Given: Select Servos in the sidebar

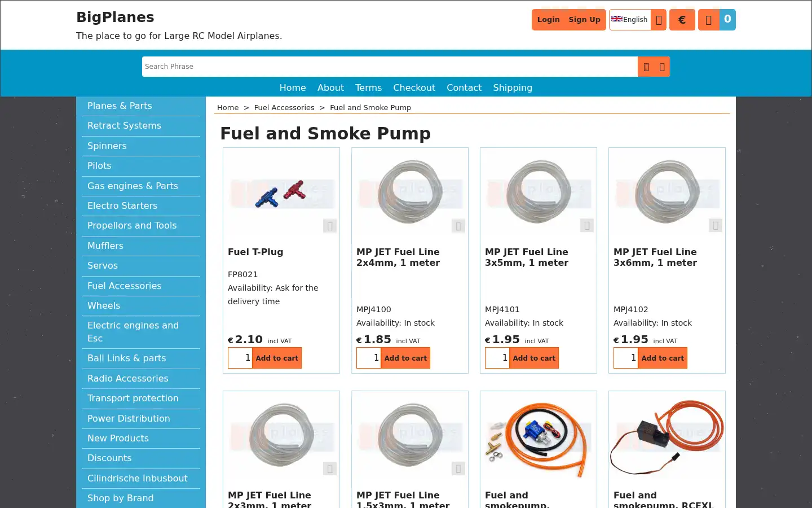Looking at the screenshot, I should (x=141, y=266).
